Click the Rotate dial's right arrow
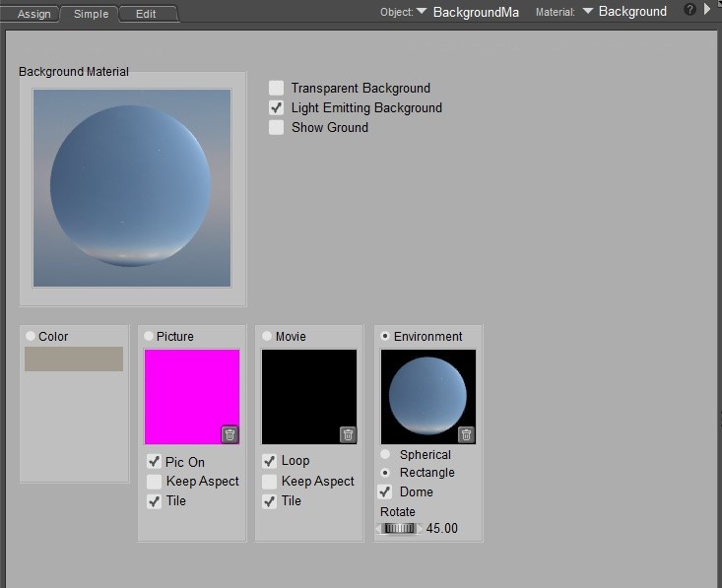Viewport: 722px width, 588px height. pos(421,529)
